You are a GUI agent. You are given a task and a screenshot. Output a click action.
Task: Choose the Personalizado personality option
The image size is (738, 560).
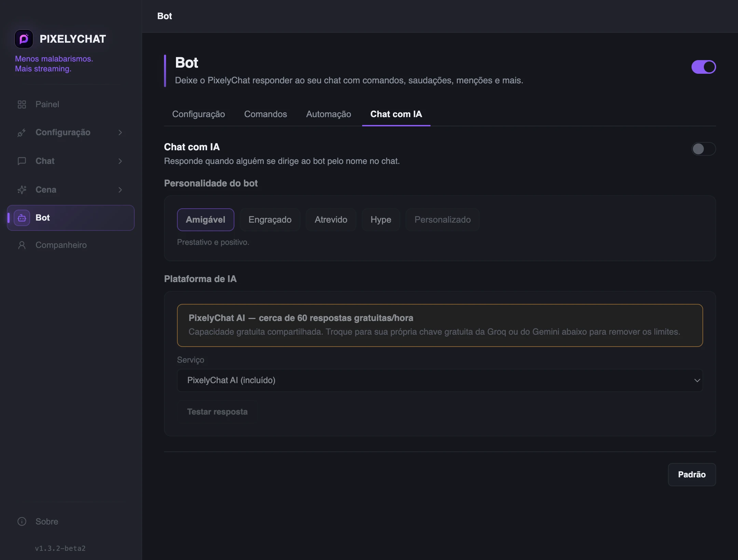point(442,220)
